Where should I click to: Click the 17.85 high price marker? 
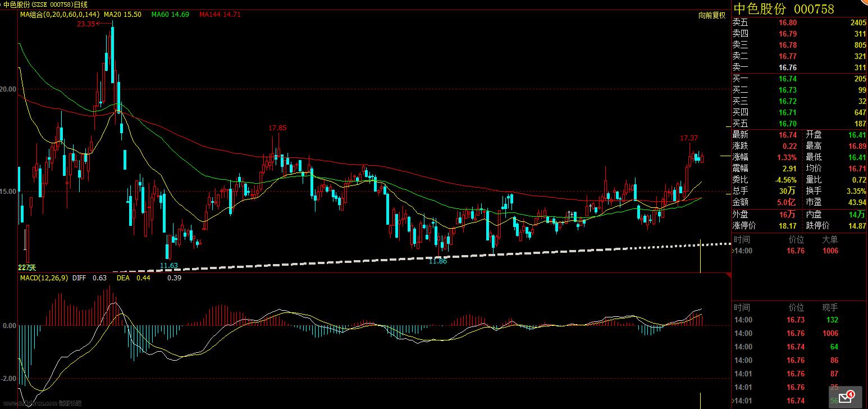[277, 128]
